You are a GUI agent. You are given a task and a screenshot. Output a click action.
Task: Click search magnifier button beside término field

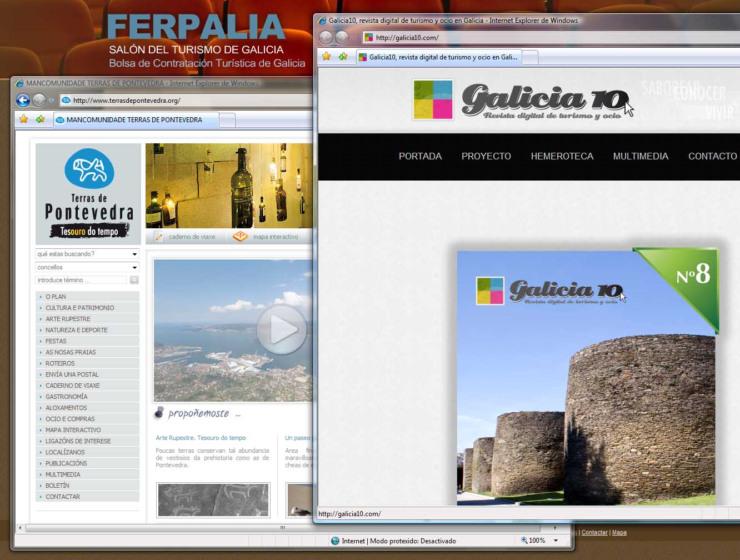(134, 280)
